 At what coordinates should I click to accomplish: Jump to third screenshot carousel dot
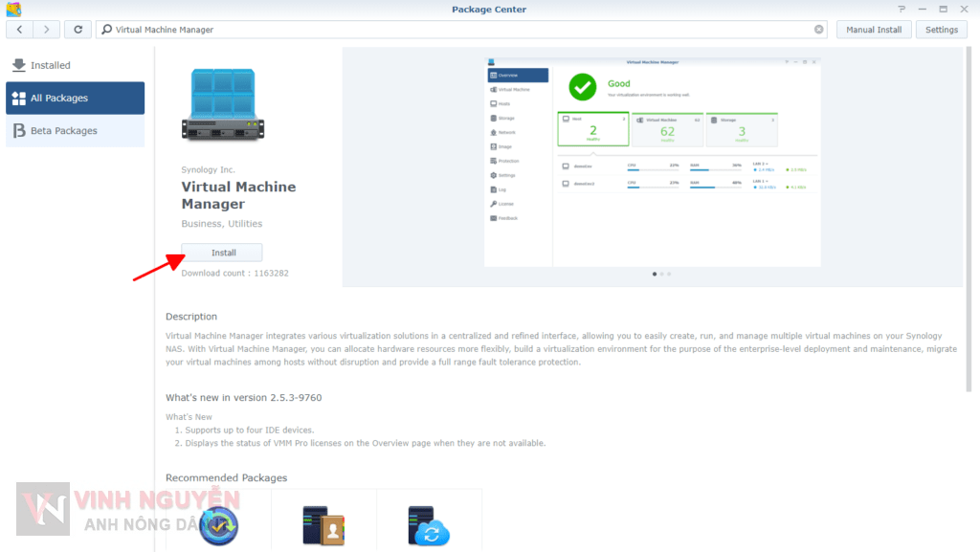669,274
